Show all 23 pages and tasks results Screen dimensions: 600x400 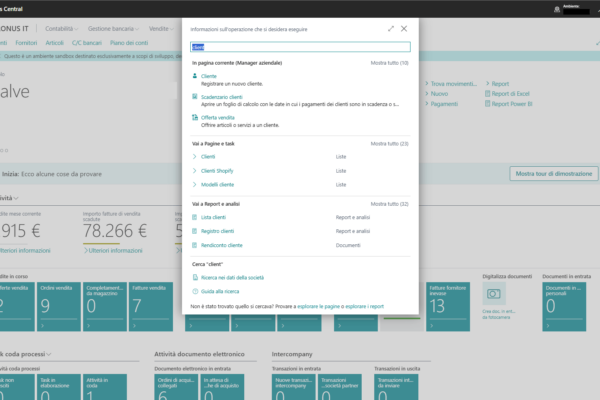[x=389, y=144]
